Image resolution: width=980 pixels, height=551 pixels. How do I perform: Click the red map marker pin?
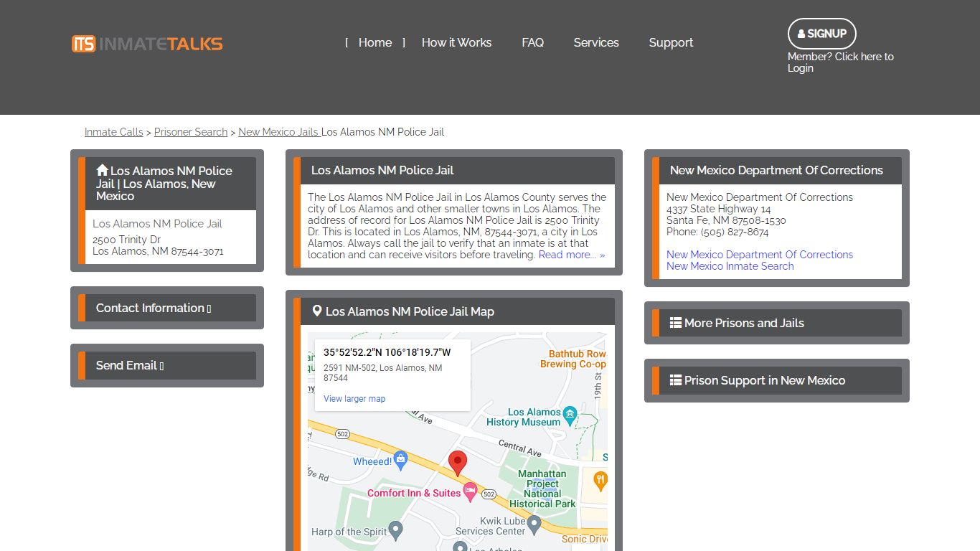(458, 463)
